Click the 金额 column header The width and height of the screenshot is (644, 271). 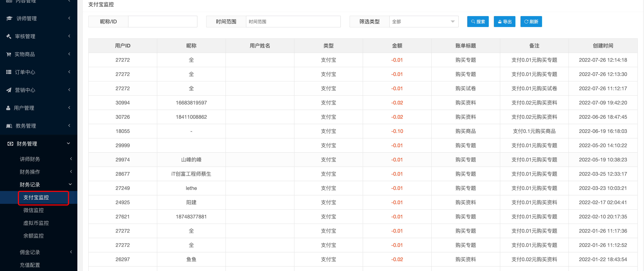coord(397,45)
